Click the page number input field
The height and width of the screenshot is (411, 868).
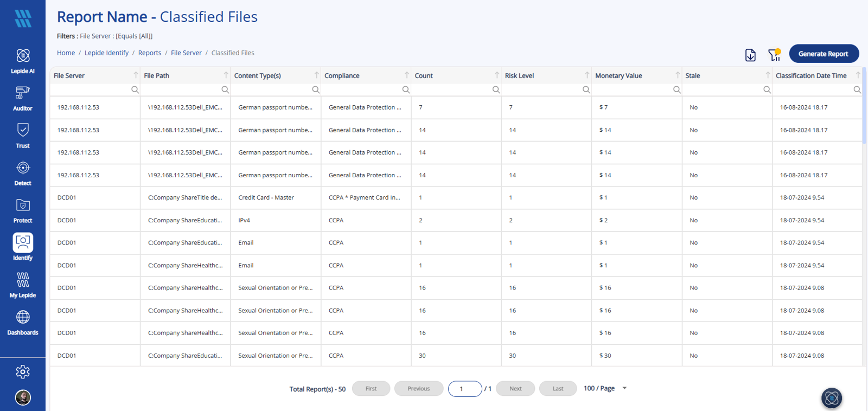click(465, 389)
